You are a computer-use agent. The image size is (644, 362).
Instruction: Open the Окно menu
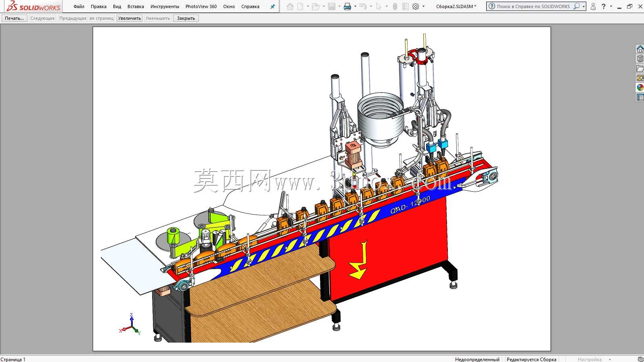(229, 6)
